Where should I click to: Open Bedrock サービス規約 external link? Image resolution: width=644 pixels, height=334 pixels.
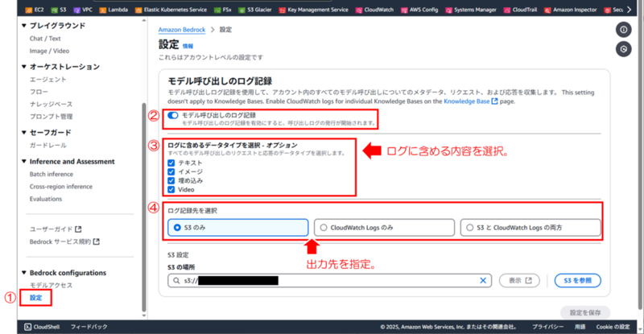tap(64, 241)
